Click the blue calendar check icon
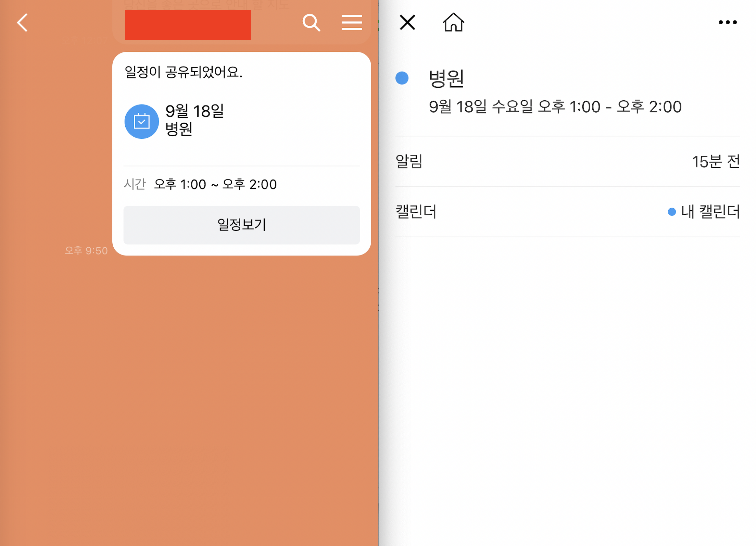 pos(141,122)
